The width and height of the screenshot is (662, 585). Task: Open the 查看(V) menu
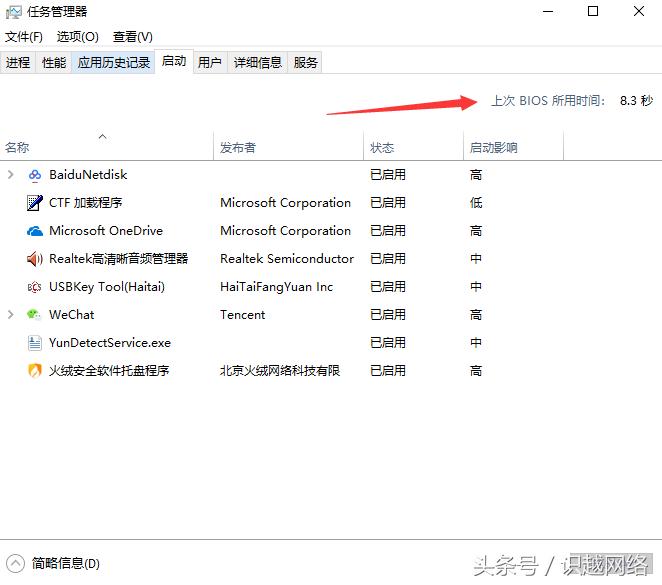133,37
